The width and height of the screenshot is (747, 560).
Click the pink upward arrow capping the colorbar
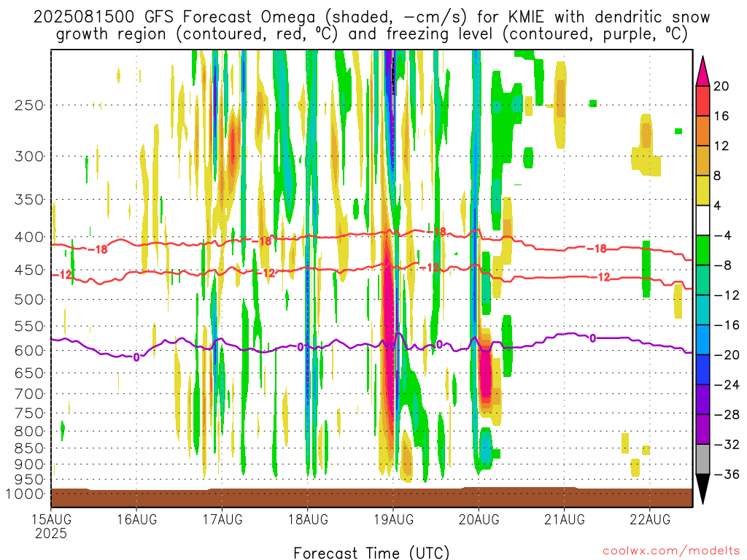pos(703,71)
